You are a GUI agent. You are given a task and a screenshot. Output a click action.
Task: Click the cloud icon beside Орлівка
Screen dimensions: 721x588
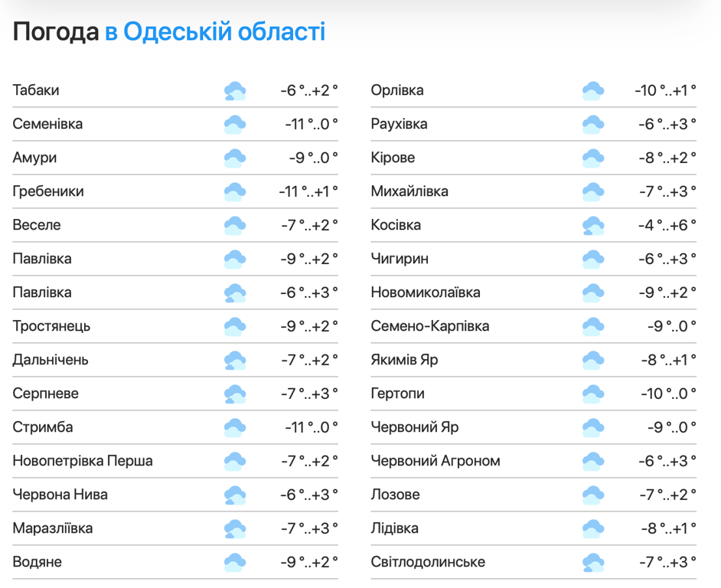pos(593,91)
